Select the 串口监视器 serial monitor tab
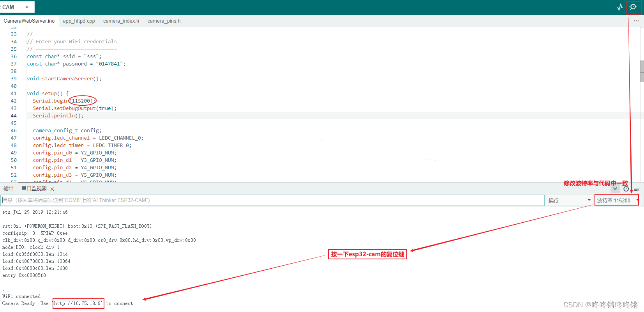 click(x=34, y=189)
